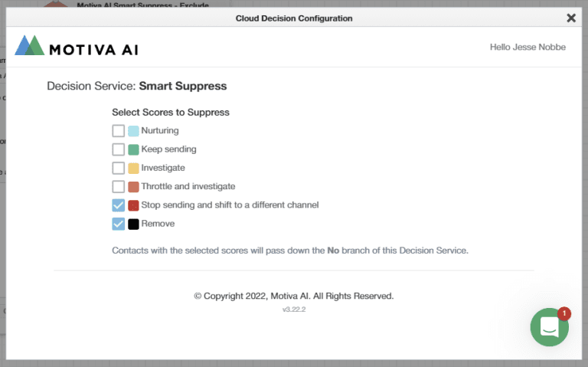Click the black Remove color swatch
The height and width of the screenshot is (367, 588).
pos(133,224)
